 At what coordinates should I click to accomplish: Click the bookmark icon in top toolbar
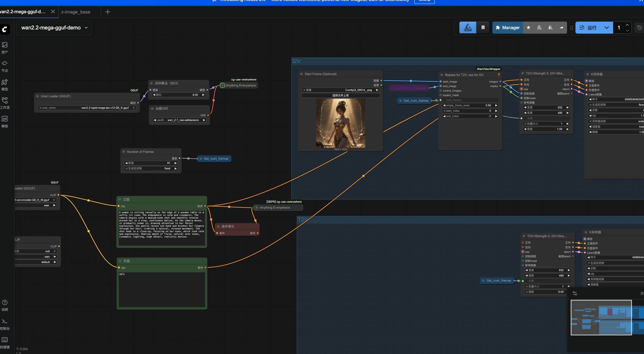(483, 28)
